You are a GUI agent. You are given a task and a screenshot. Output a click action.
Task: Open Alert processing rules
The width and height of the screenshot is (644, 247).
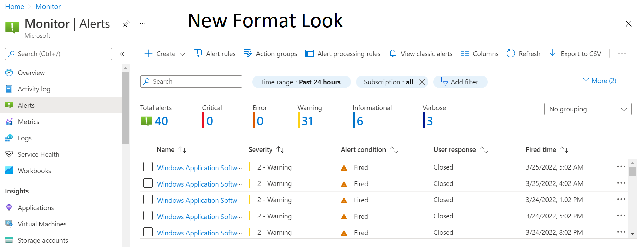[343, 54]
